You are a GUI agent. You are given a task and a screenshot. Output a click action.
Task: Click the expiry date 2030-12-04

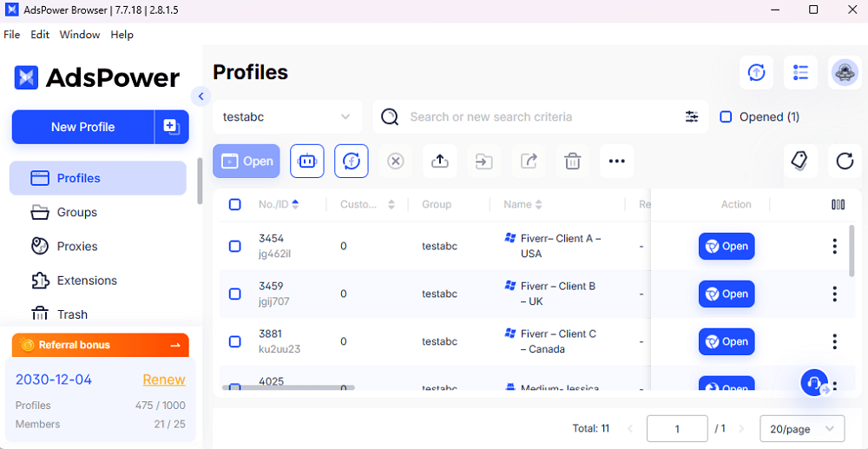point(54,380)
